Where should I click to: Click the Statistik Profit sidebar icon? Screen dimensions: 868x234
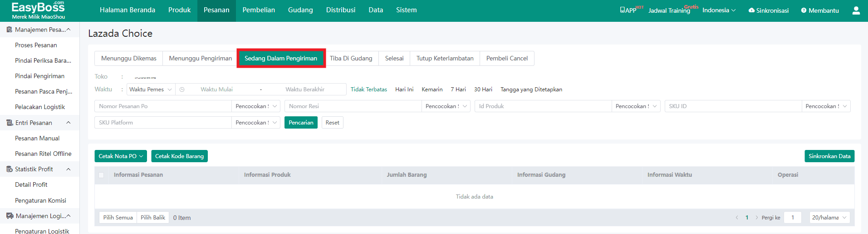pyautogui.click(x=9, y=169)
